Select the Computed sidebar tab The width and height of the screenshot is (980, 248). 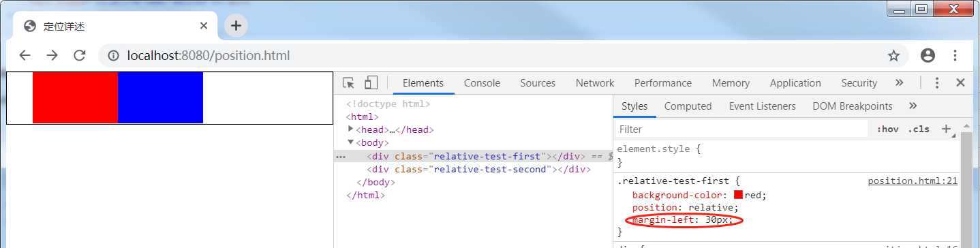[x=688, y=106]
